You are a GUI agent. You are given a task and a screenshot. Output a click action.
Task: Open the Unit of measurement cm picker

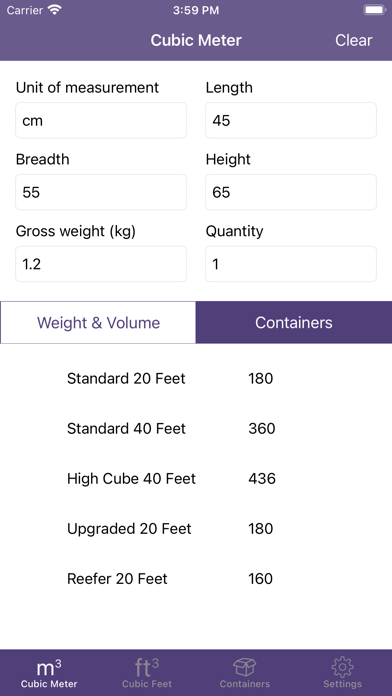[x=101, y=120]
